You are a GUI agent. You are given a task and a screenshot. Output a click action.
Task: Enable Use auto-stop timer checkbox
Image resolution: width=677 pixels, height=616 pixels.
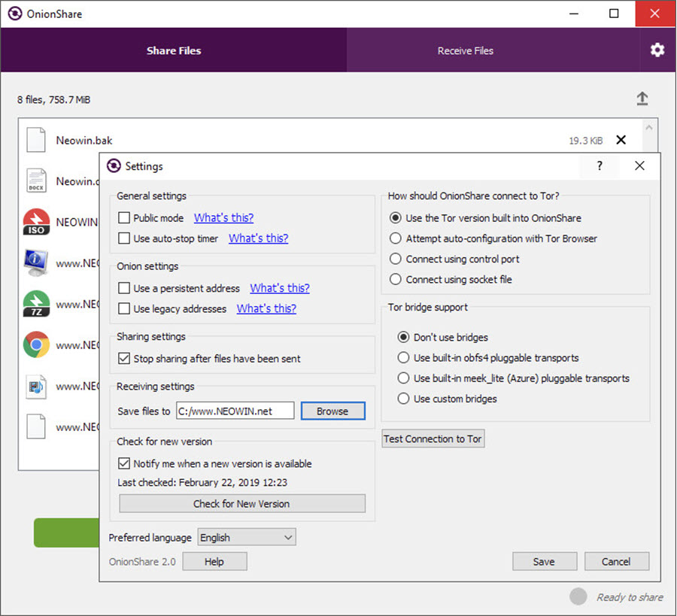coord(124,238)
